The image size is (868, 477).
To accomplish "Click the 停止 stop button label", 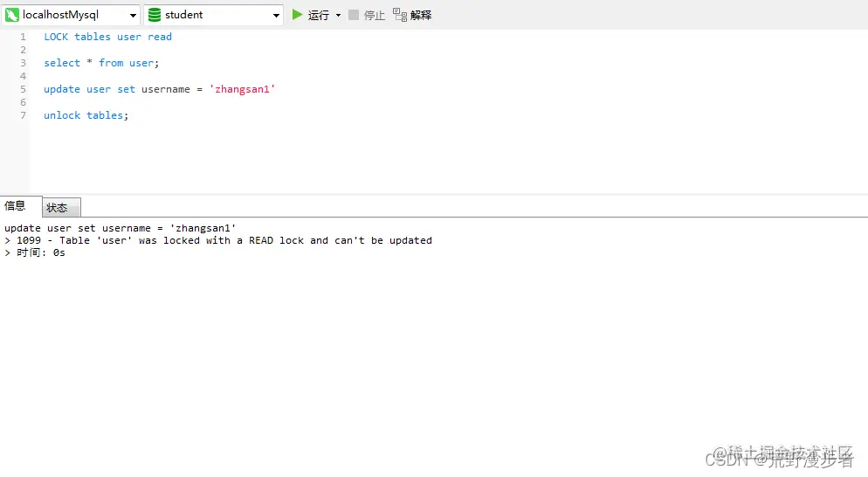I will [x=375, y=16].
